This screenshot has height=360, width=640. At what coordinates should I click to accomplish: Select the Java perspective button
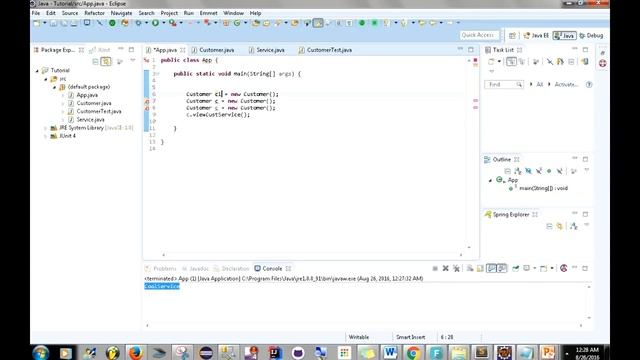pos(564,36)
